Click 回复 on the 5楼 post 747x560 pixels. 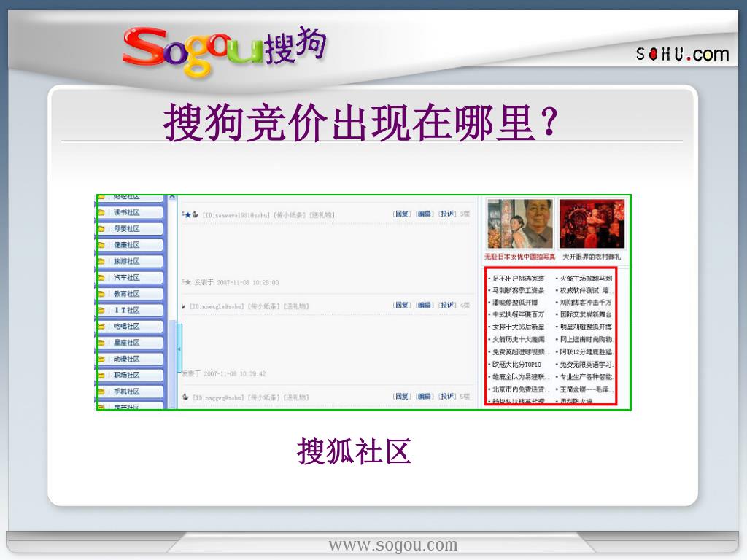402,396
